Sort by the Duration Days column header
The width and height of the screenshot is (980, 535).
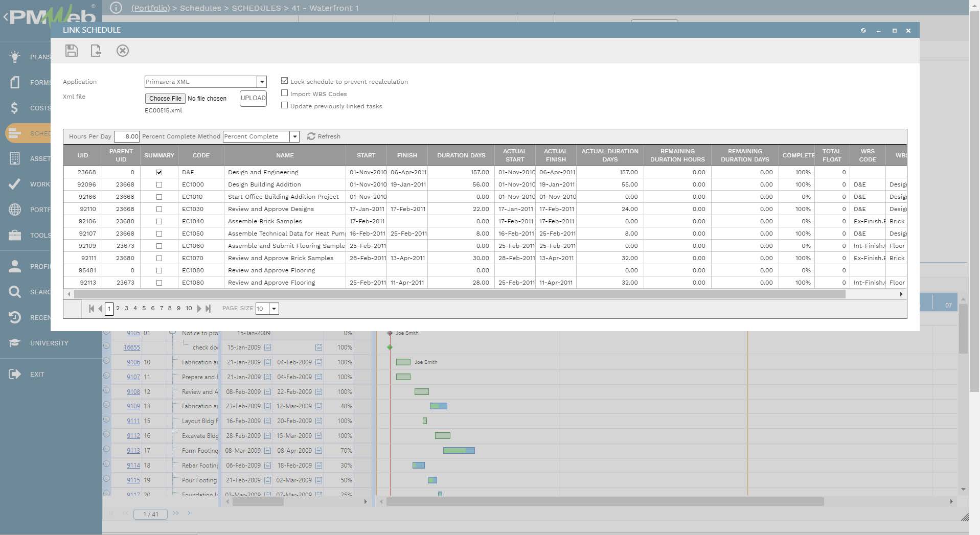[x=461, y=155]
